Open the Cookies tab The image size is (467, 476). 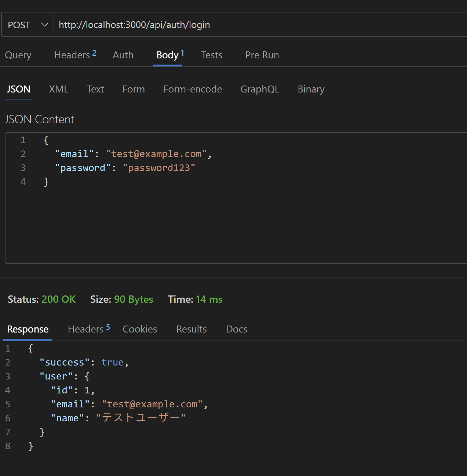[x=140, y=329]
